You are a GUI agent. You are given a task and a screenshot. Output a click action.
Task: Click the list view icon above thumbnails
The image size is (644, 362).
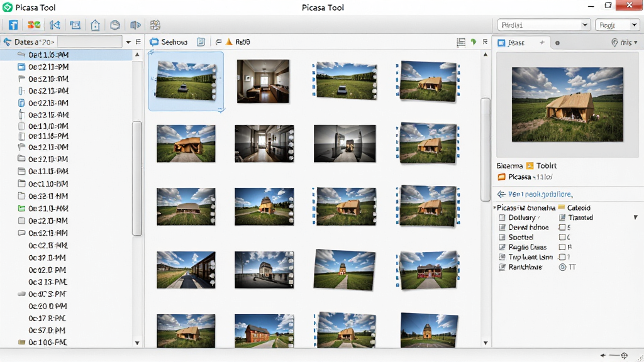[461, 42]
